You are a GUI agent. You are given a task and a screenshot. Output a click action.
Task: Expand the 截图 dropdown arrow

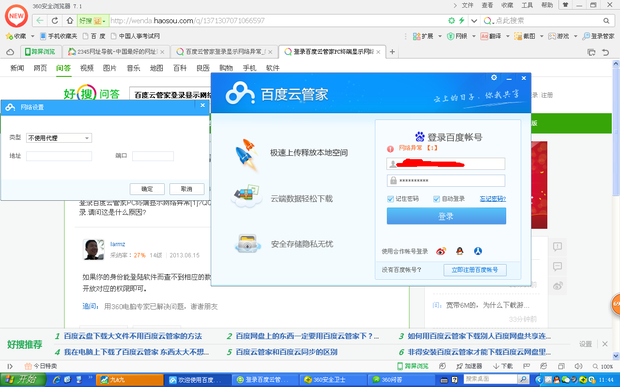coord(541,36)
